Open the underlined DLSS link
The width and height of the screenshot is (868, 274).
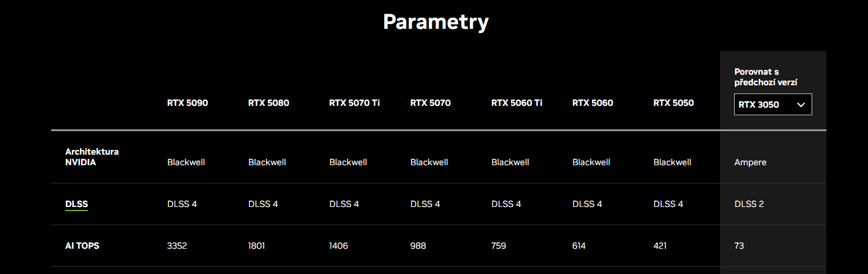tap(76, 205)
